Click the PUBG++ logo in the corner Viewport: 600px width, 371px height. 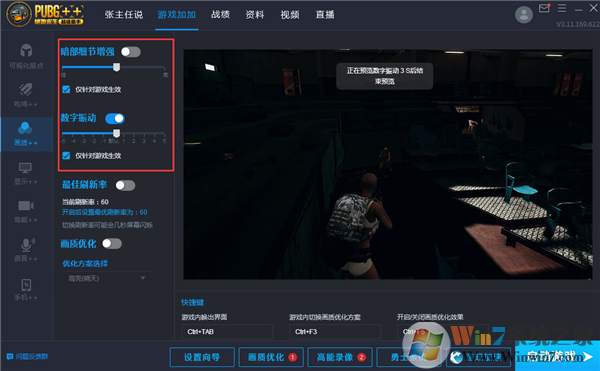pyautogui.click(x=45, y=15)
